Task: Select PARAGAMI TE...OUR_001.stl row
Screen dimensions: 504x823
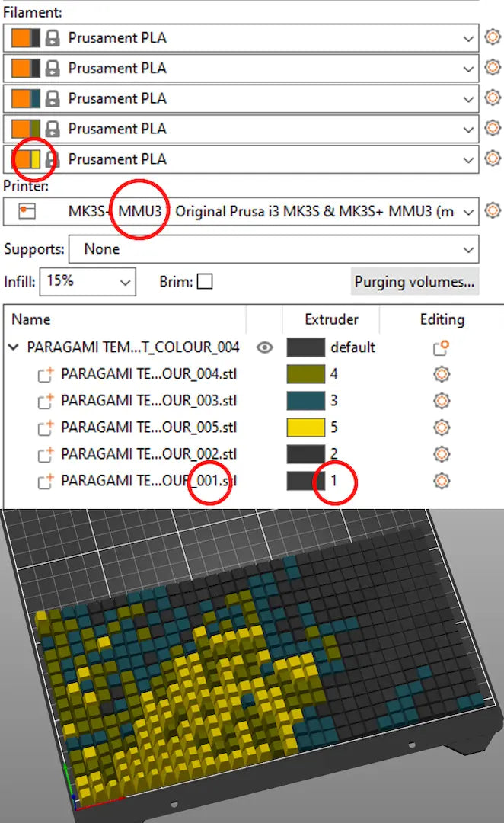Action: click(x=148, y=481)
